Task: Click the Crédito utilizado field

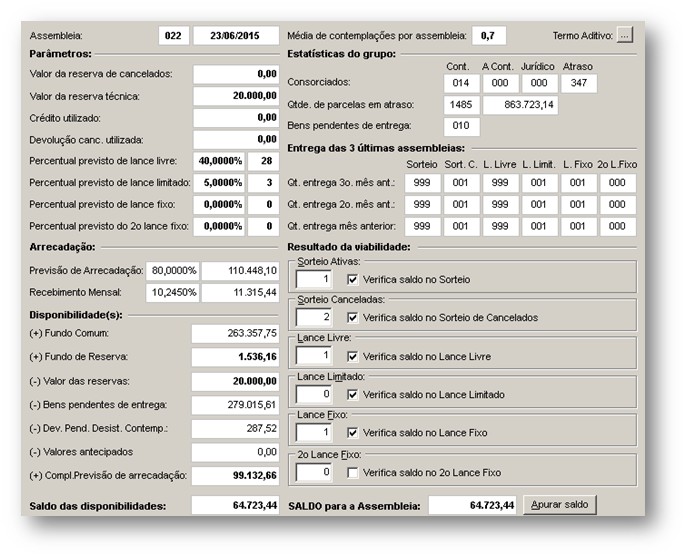Action: (236, 118)
